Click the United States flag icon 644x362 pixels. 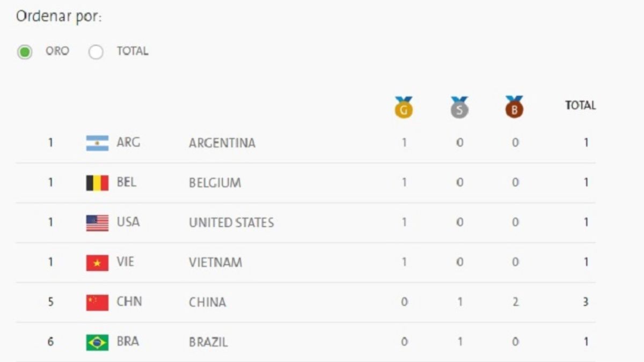point(97,223)
